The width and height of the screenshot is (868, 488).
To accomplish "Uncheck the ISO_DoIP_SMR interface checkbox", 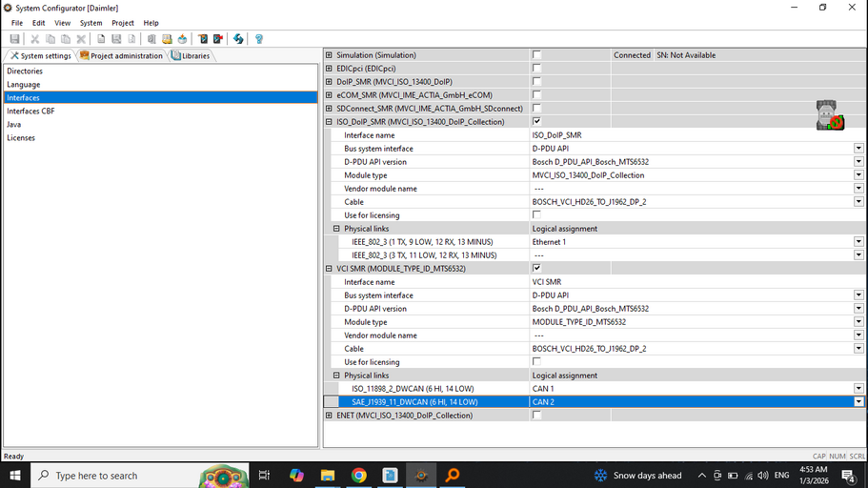I will point(536,121).
